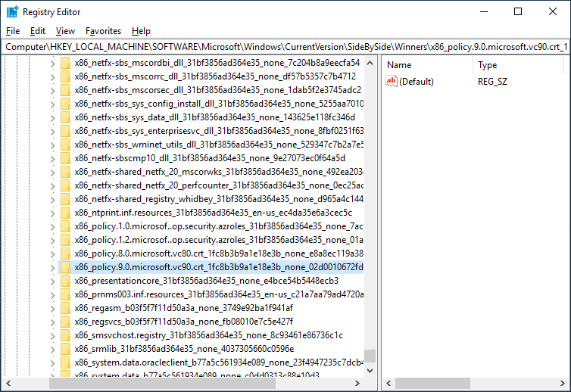Expand the x86_netfx-sbs_mscorsec_dll key
This screenshot has height=392, width=571.
[x=52, y=91]
